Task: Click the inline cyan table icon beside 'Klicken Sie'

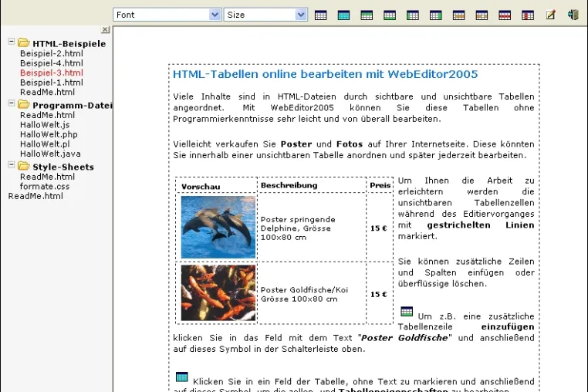Action: 182,377
